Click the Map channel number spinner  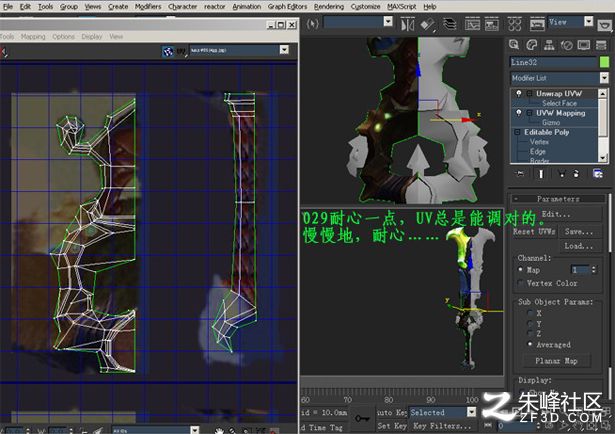pos(594,270)
